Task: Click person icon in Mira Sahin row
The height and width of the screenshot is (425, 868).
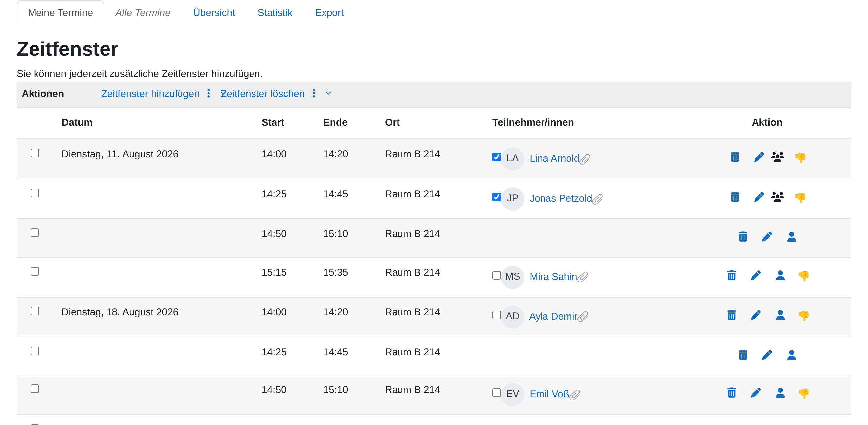Action: click(x=780, y=275)
